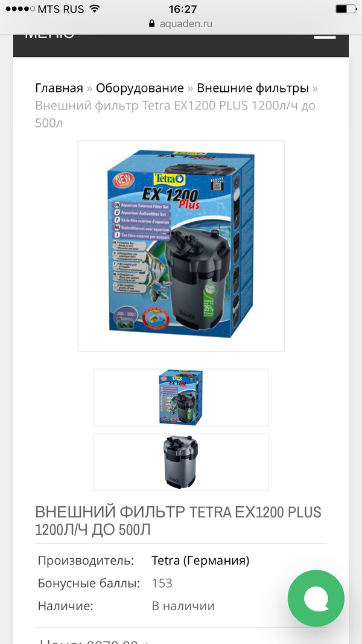Open the green chat bubble widget
Image resolution: width=362 pixels, height=644 pixels.
click(316, 598)
